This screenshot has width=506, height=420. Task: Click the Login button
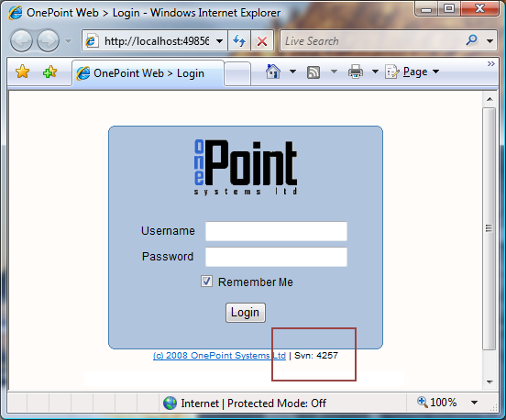[246, 313]
